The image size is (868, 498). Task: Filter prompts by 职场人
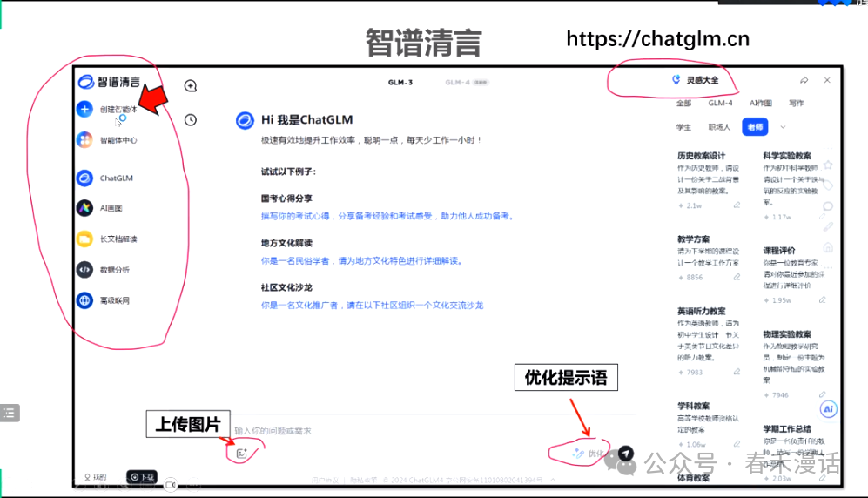coord(719,127)
